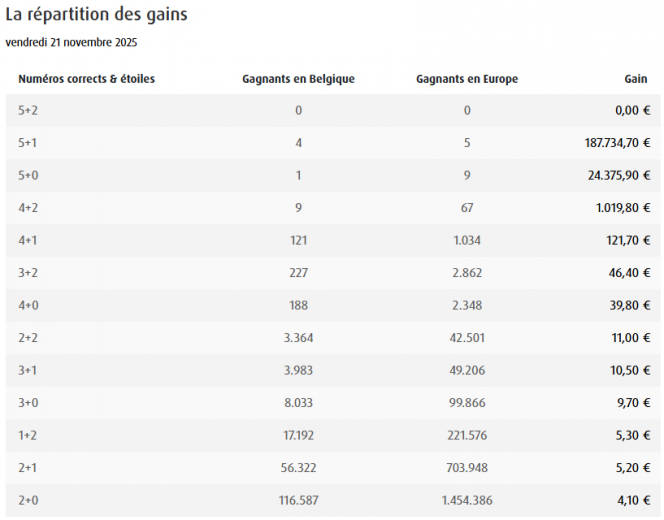Click the 'La répartition des gains' heading
This screenshot has height=520, width=664.
click(96, 16)
